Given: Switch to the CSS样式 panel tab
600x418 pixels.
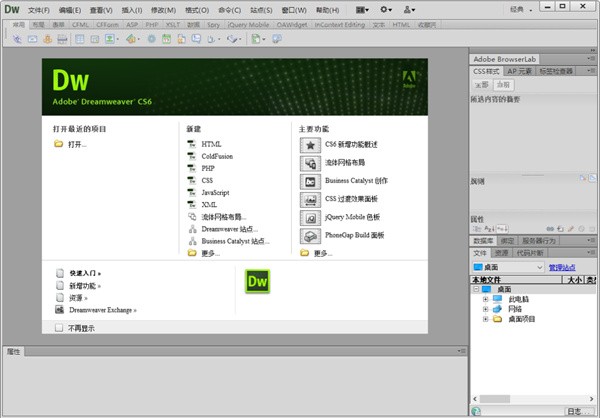Looking at the screenshot, I should click(485, 71).
